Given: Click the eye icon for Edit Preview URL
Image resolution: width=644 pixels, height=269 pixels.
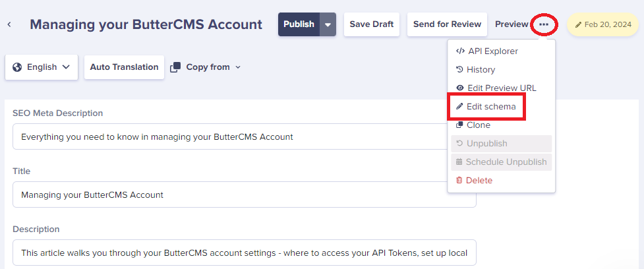Looking at the screenshot, I should click(460, 88).
